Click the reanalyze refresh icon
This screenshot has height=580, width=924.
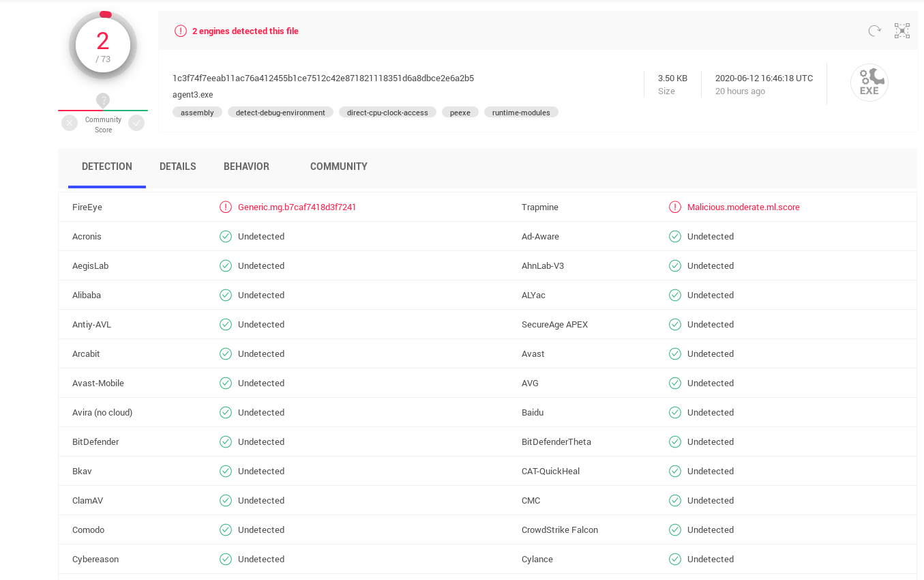pos(874,31)
